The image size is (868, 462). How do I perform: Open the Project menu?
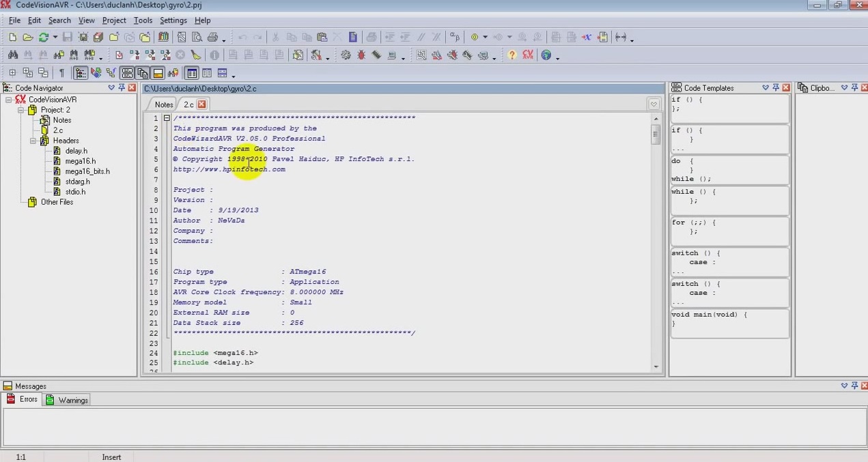coord(114,20)
